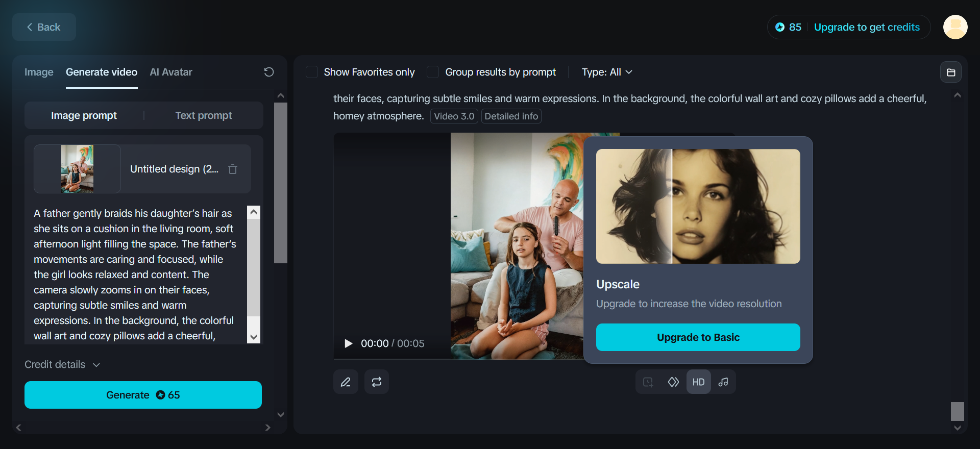Open the user profile avatar
Viewport: 980px width, 449px height.
[955, 27]
